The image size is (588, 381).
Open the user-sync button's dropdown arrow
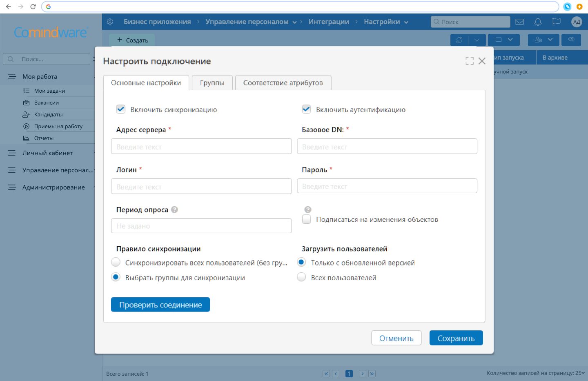point(551,40)
